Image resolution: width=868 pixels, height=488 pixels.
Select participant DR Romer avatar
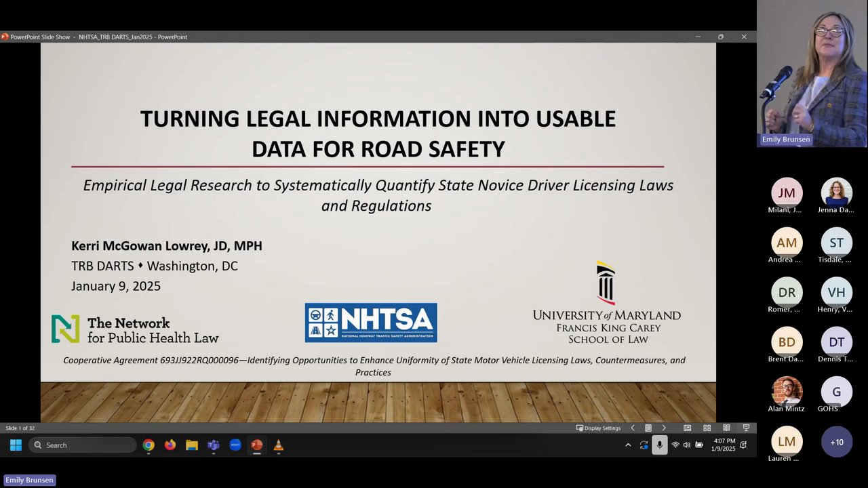tap(787, 292)
